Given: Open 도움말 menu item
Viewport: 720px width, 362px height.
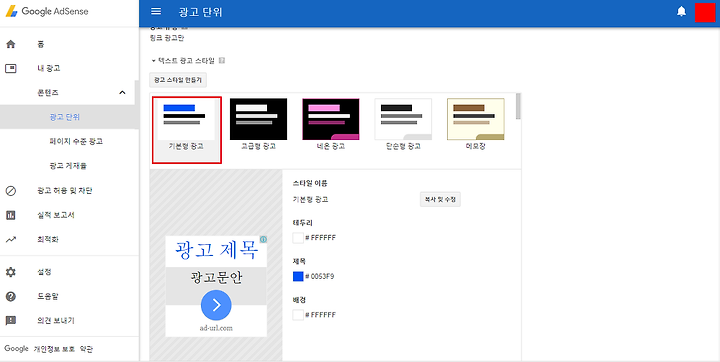Looking at the screenshot, I should click(48, 296).
